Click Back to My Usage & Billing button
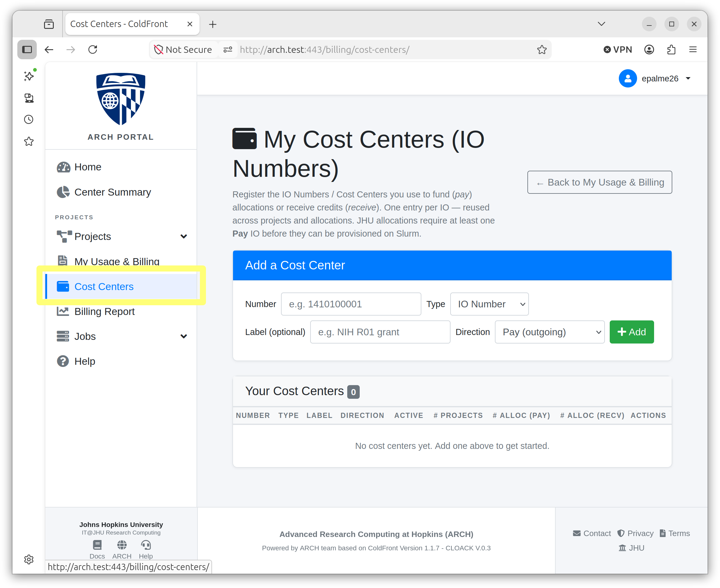Screen dimensions: 720x588 tap(599, 182)
